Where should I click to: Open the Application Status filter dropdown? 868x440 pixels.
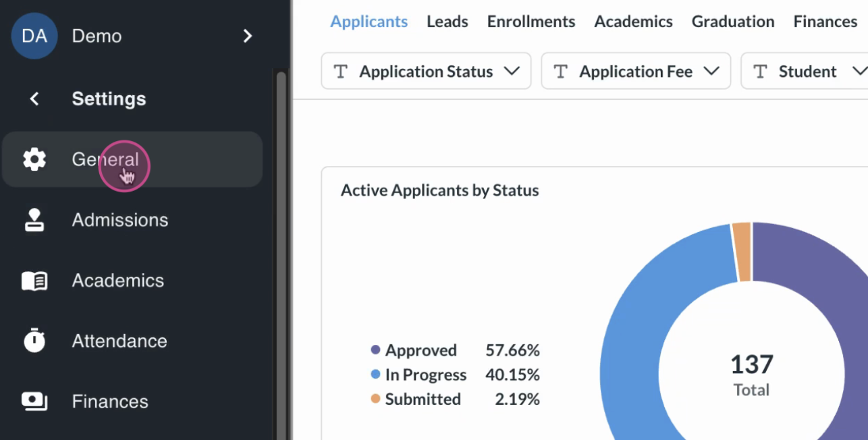426,71
